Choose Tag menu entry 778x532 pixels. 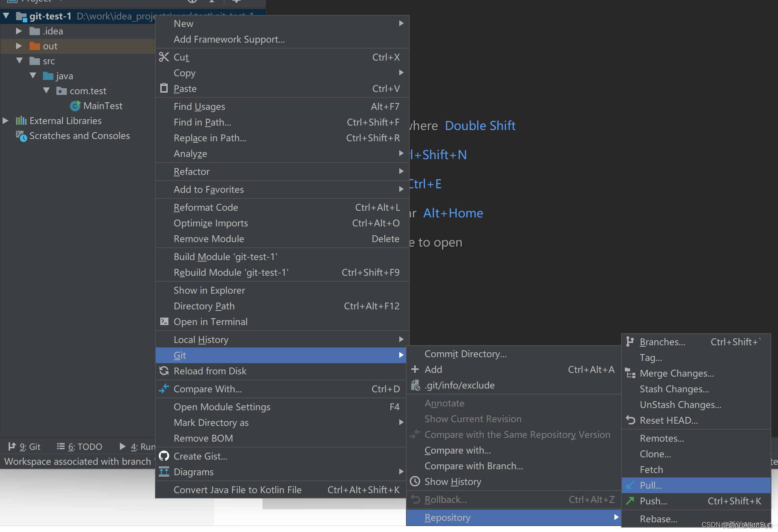[x=696, y=357]
